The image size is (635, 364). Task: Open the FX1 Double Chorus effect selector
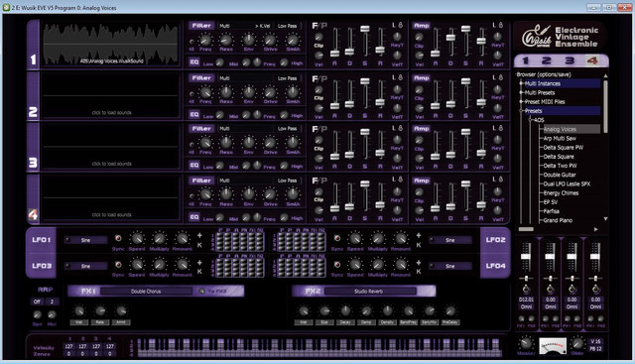[x=146, y=292]
